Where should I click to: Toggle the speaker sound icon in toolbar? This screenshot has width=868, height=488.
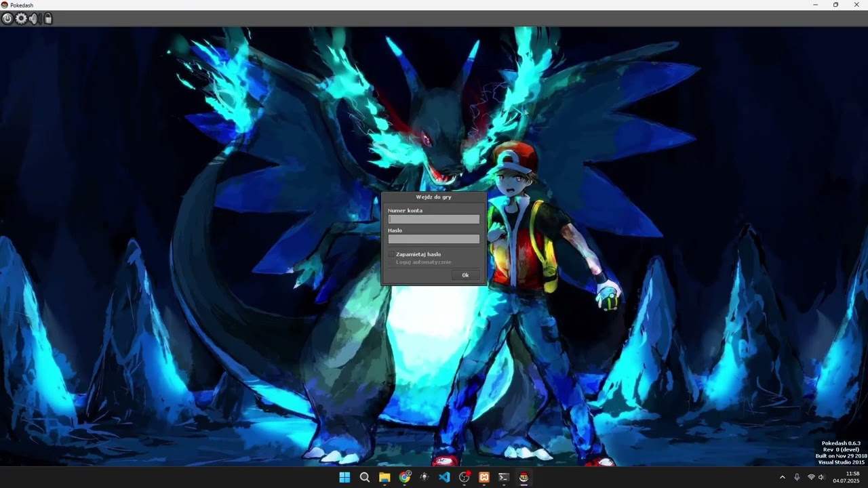[x=34, y=19]
